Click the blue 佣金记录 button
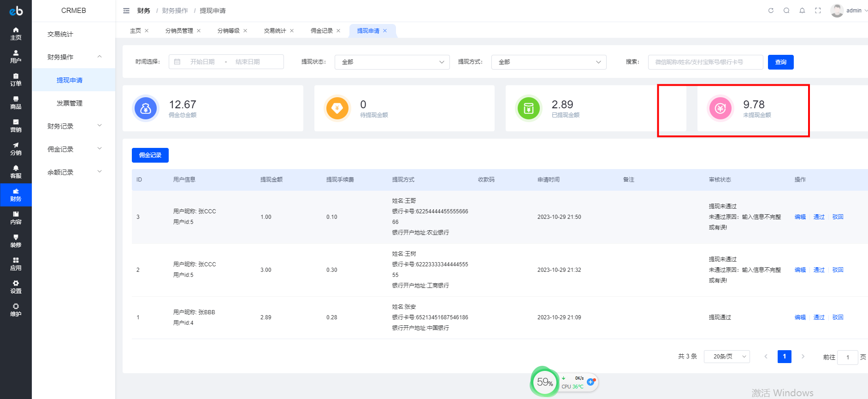The image size is (868, 399). (x=150, y=155)
